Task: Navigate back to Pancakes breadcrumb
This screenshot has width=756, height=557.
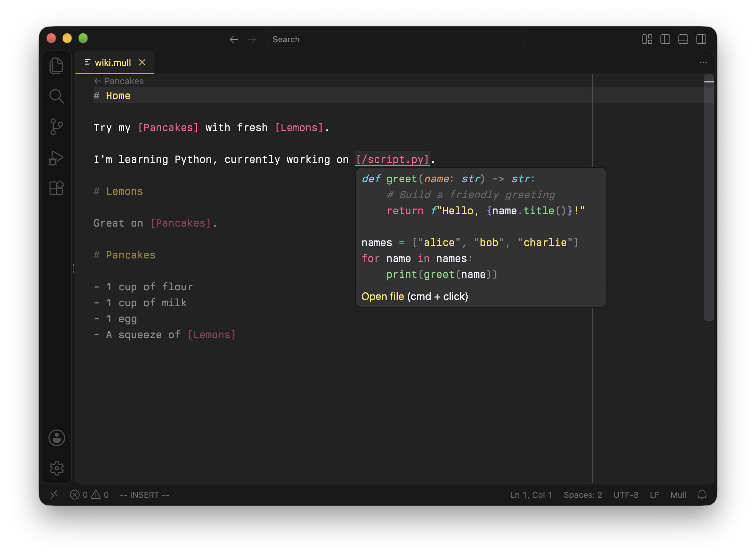Action: [119, 81]
